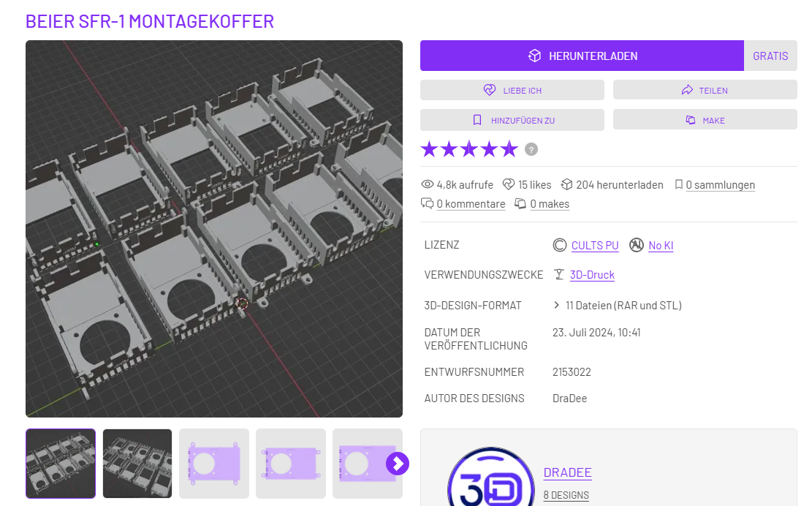The image size is (812, 506).
Task: Select the first thumbnail of the gallery
Action: point(61,464)
